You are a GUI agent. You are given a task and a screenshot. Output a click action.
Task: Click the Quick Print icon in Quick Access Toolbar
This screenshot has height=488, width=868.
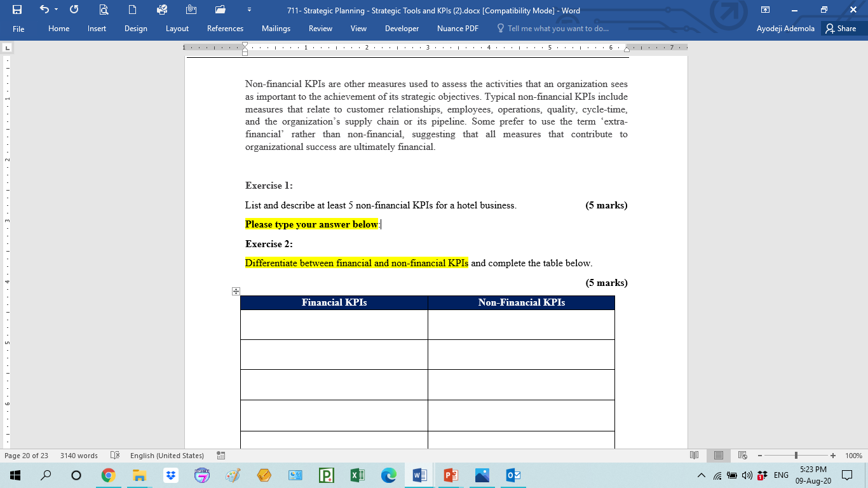161,10
